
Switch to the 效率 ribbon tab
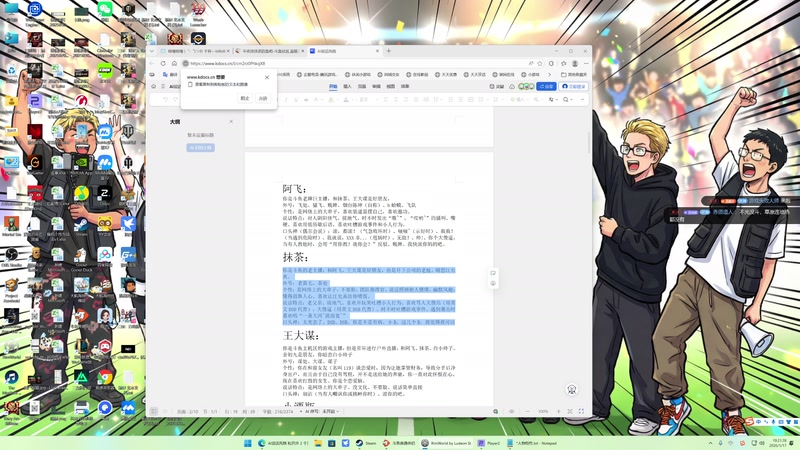pyautogui.click(x=405, y=86)
